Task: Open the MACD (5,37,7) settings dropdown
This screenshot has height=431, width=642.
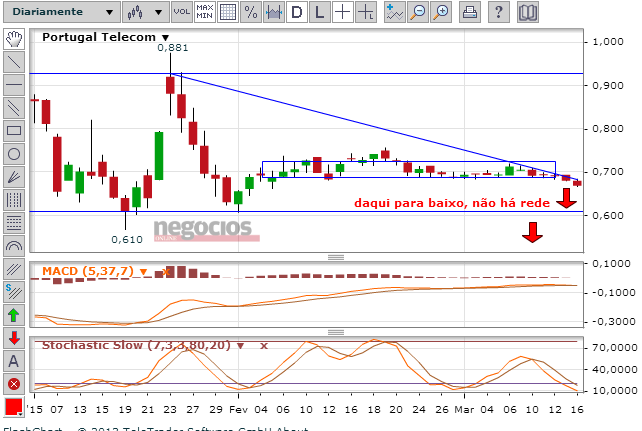Action: (x=143, y=271)
